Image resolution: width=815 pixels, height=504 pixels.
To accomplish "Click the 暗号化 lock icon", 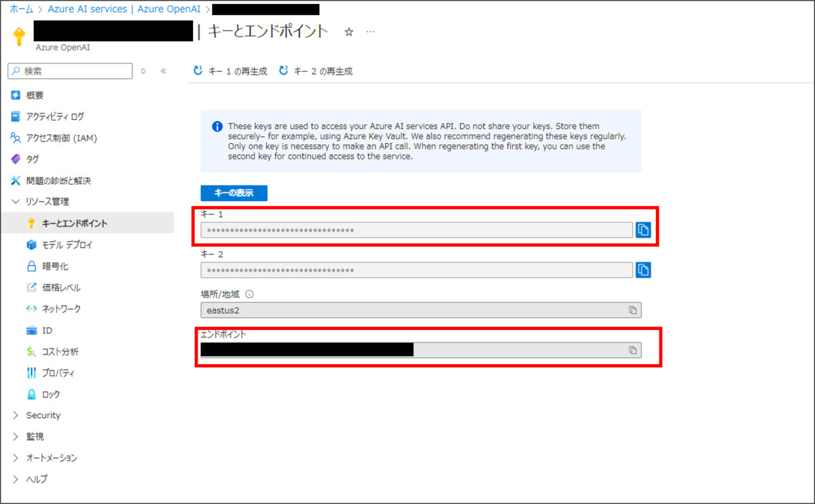I will (31, 266).
